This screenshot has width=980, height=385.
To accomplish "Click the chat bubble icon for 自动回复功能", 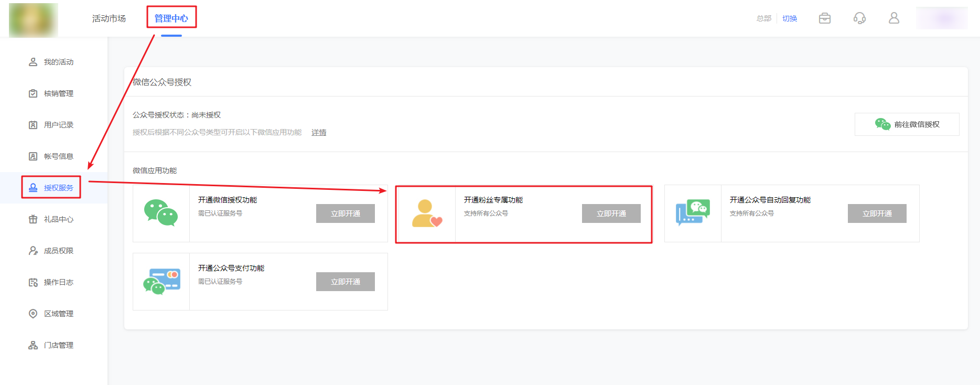I will (693, 213).
